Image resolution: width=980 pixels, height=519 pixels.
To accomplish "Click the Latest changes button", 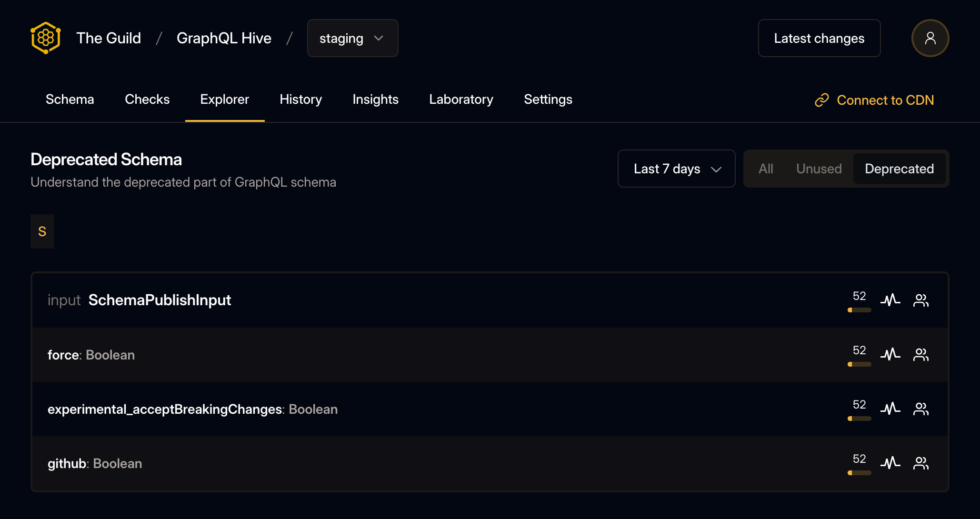I will [819, 38].
